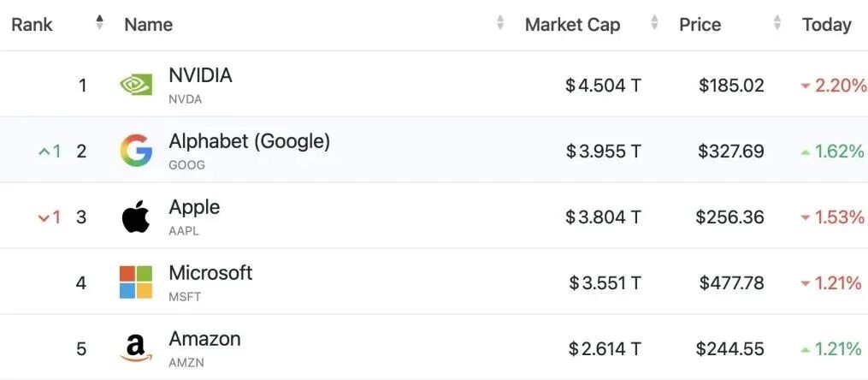
Task: Sort table using the Price sort arrows
Action: pos(777,23)
